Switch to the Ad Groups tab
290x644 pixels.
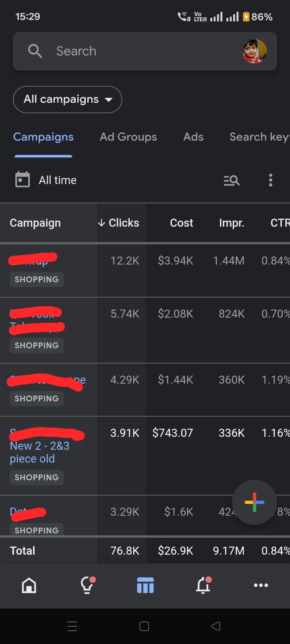[128, 137]
